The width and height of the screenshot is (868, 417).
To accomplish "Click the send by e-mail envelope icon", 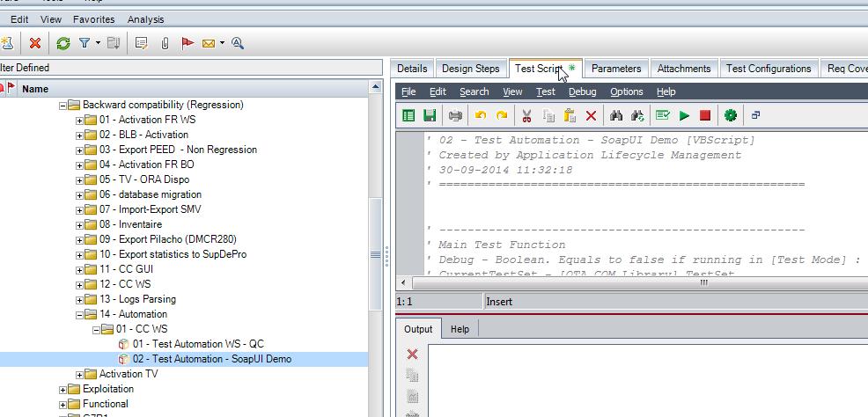I will click(x=209, y=43).
